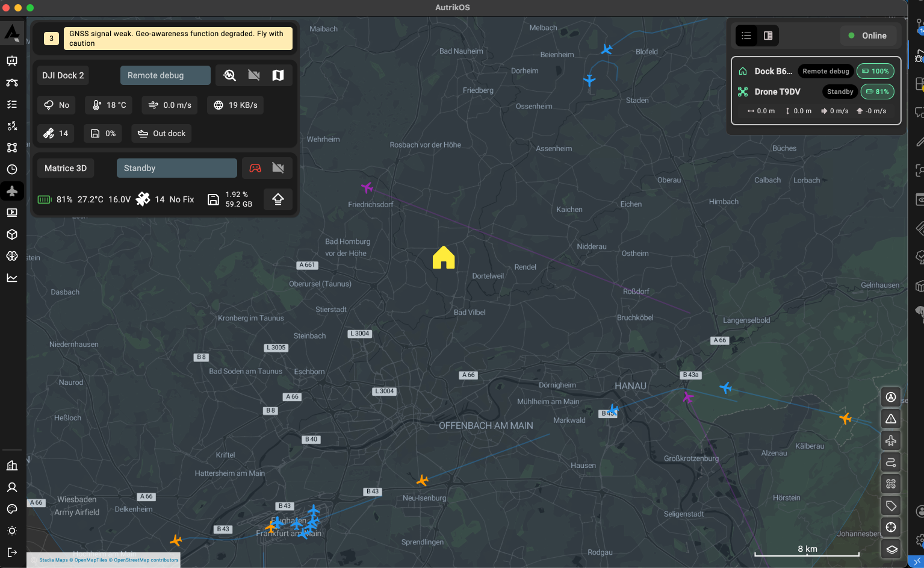Open the analytics chart panel in sidebar
The width and height of the screenshot is (924, 568).
[x=12, y=278]
